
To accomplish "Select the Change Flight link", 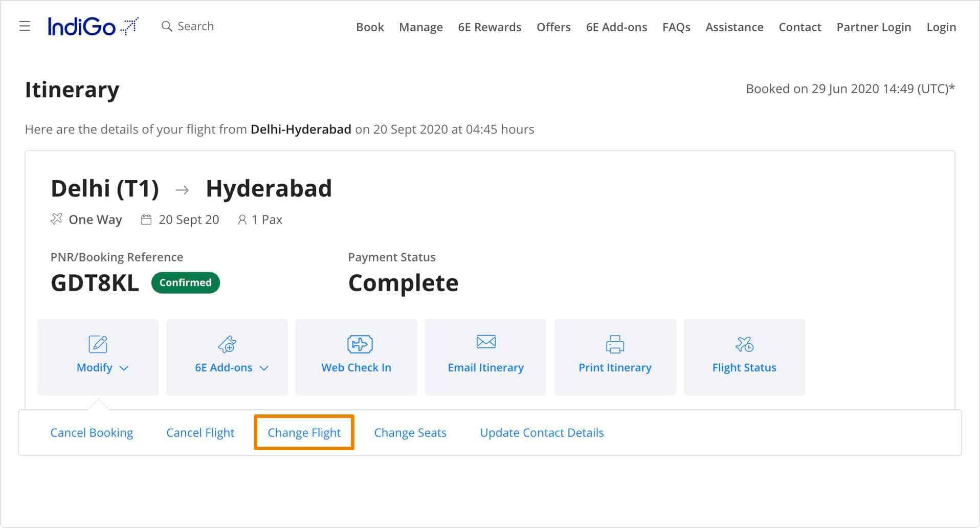I will pos(304,433).
